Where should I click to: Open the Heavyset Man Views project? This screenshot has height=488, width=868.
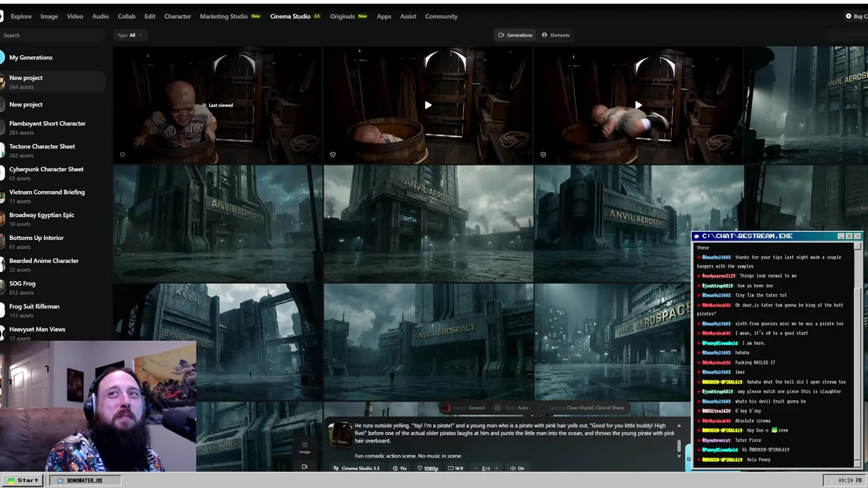point(52,333)
